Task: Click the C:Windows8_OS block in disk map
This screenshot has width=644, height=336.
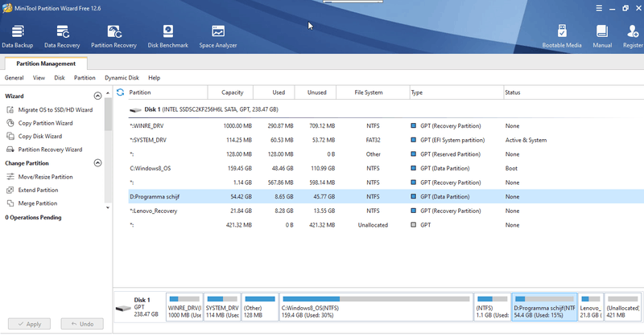Action: [375, 310]
